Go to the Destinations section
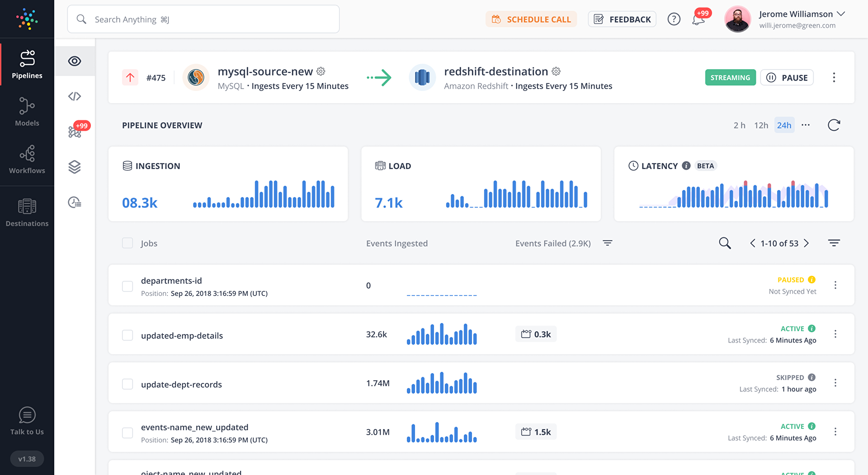The height and width of the screenshot is (475, 868). 27,212
